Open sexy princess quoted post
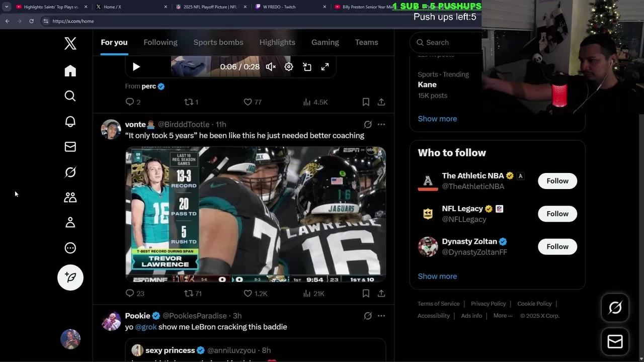The image size is (644, 362). pos(256,350)
